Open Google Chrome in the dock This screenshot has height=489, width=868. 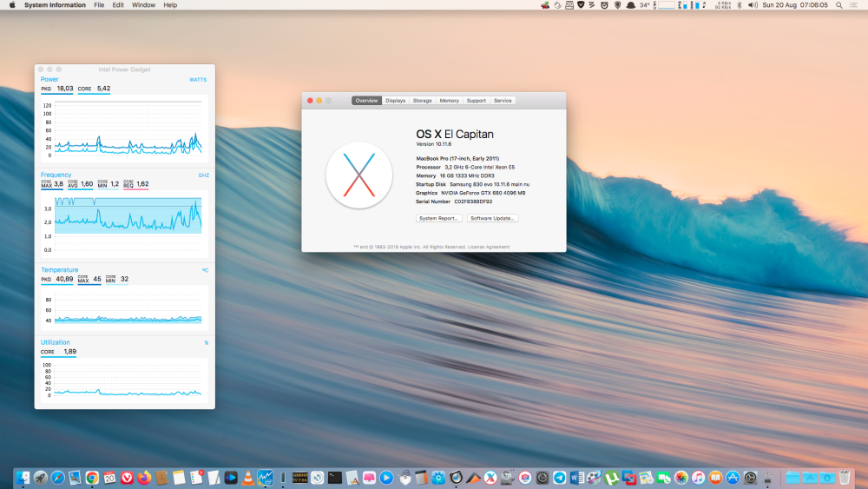click(92, 478)
